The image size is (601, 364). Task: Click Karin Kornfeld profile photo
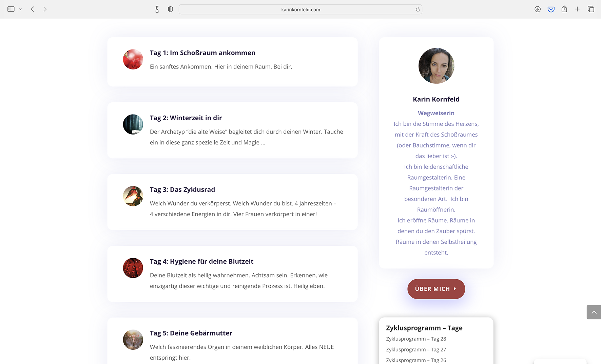pos(436,66)
